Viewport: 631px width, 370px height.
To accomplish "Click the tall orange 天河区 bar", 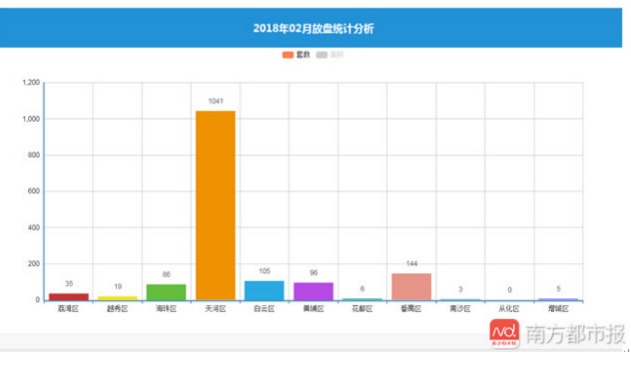I will 216,205.
